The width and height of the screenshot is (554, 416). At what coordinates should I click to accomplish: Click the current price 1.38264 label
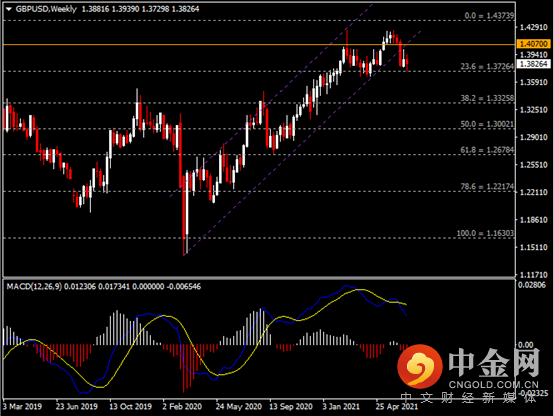point(533,64)
